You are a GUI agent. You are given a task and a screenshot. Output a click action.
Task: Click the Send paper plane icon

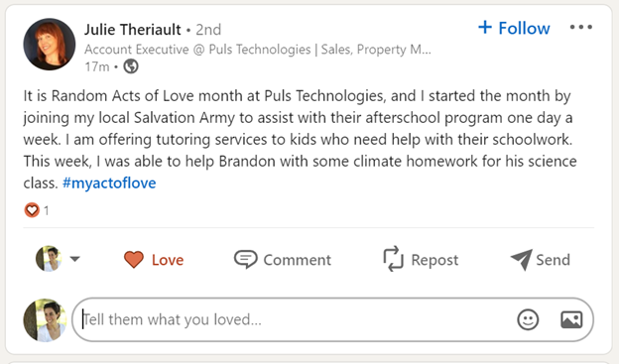[522, 260]
